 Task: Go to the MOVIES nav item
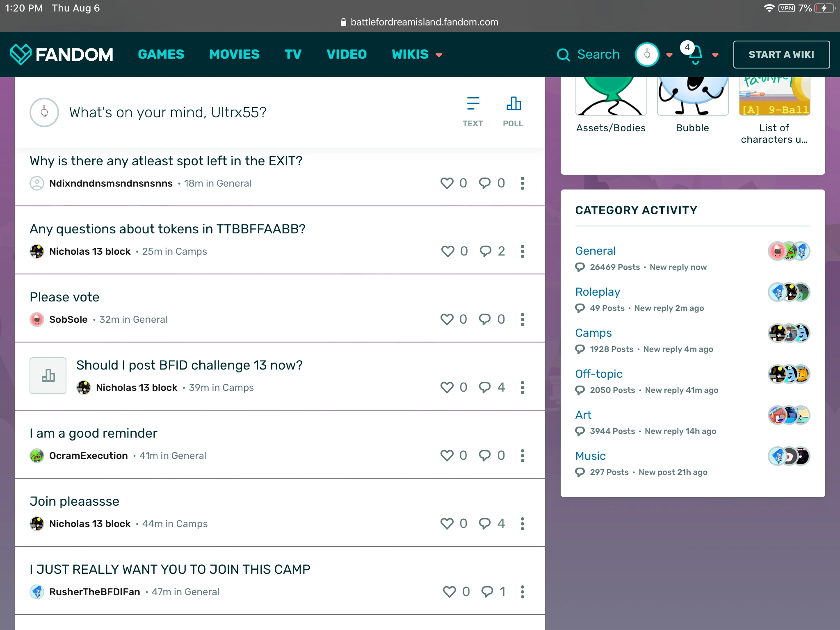(x=234, y=54)
